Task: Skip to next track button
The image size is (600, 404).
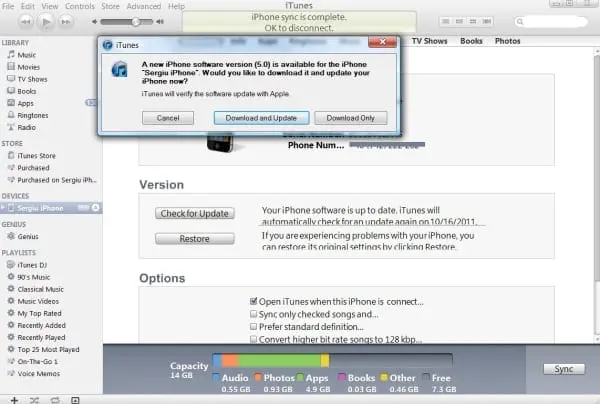Action: [x=66, y=22]
